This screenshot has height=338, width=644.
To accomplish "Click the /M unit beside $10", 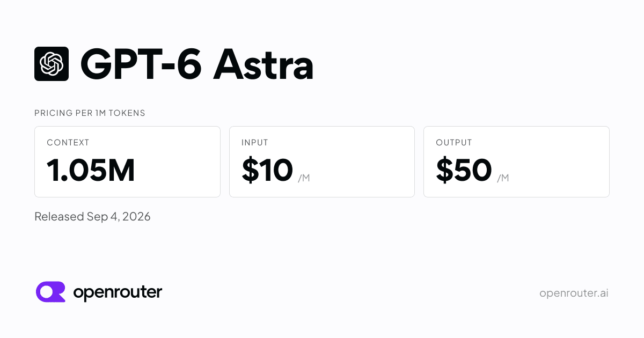I will pos(304,178).
